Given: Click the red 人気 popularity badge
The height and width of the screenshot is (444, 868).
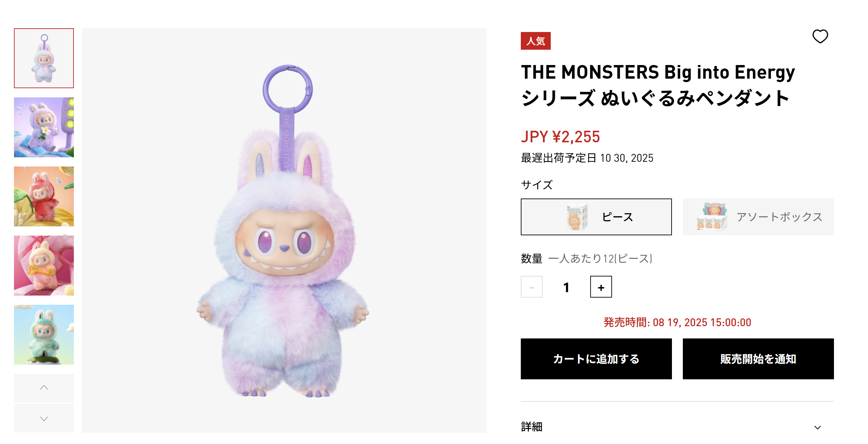Looking at the screenshot, I should pyautogui.click(x=535, y=41).
